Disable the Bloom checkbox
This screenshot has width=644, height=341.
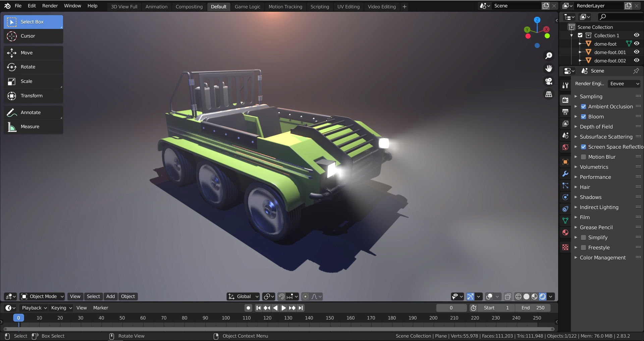(x=583, y=116)
